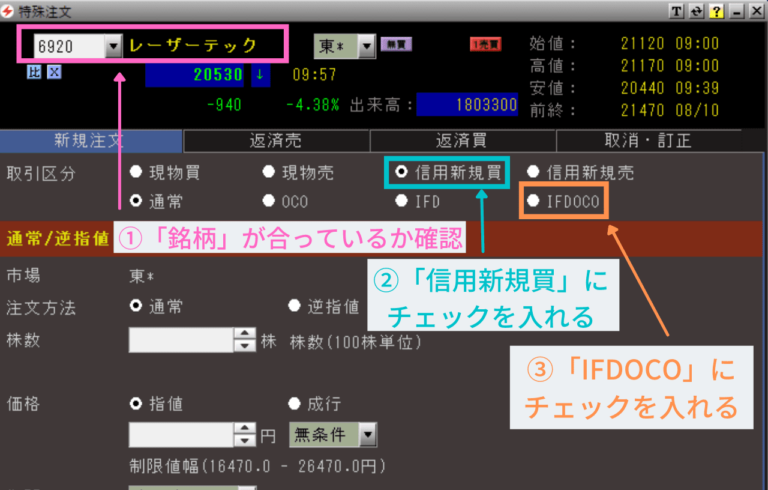
Task: Click the 比 compare icon
Action: tap(33, 72)
